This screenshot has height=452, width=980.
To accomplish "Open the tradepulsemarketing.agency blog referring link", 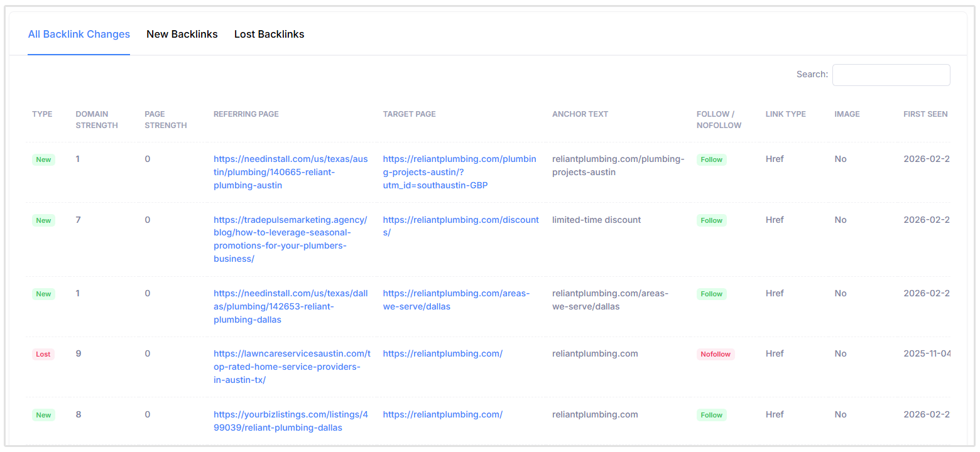I will [290, 239].
